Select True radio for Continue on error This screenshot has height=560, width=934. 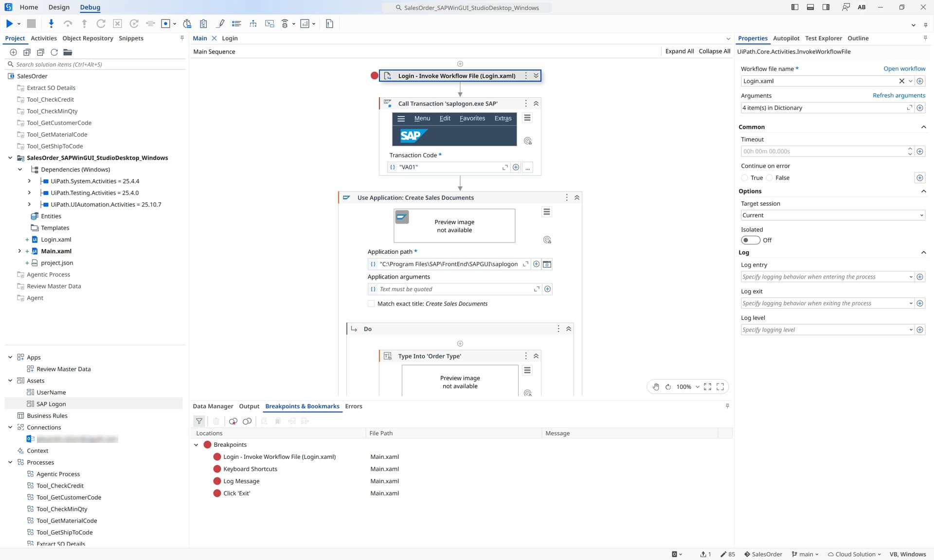(744, 177)
